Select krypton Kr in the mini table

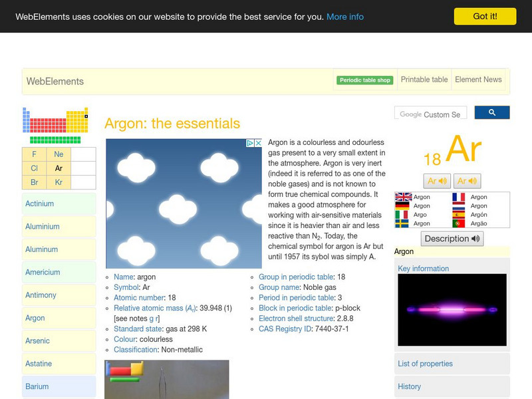click(x=59, y=182)
